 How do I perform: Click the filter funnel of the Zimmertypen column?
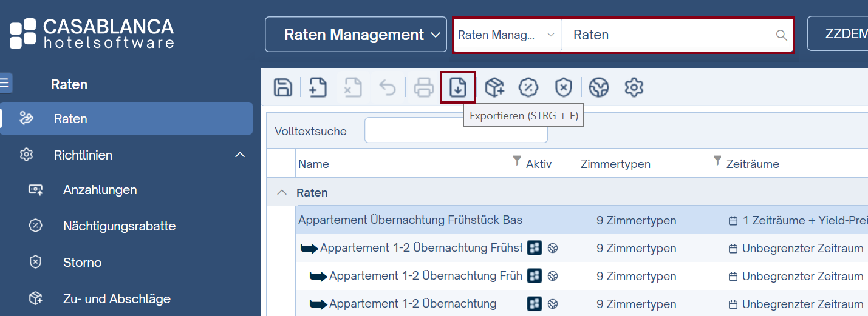pyautogui.click(x=717, y=160)
